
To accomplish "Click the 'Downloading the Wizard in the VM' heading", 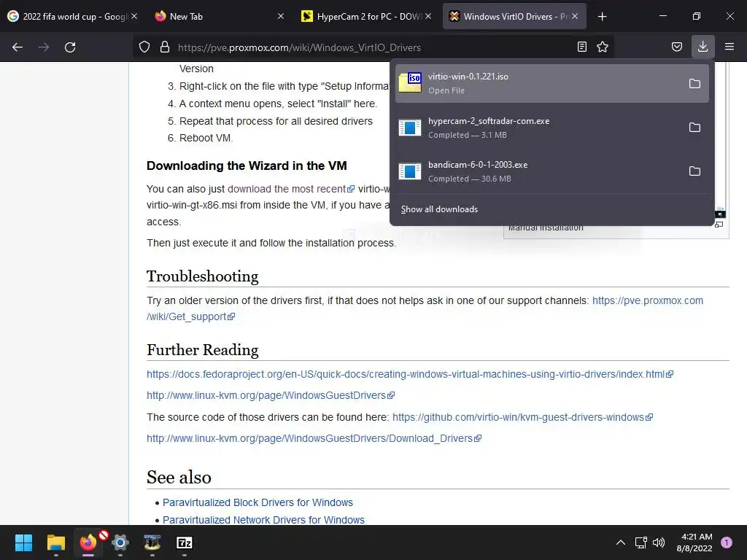I will 247,166.
